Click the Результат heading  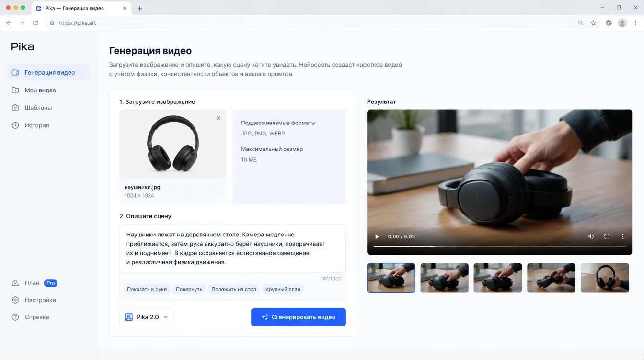(x=381, y=101)
